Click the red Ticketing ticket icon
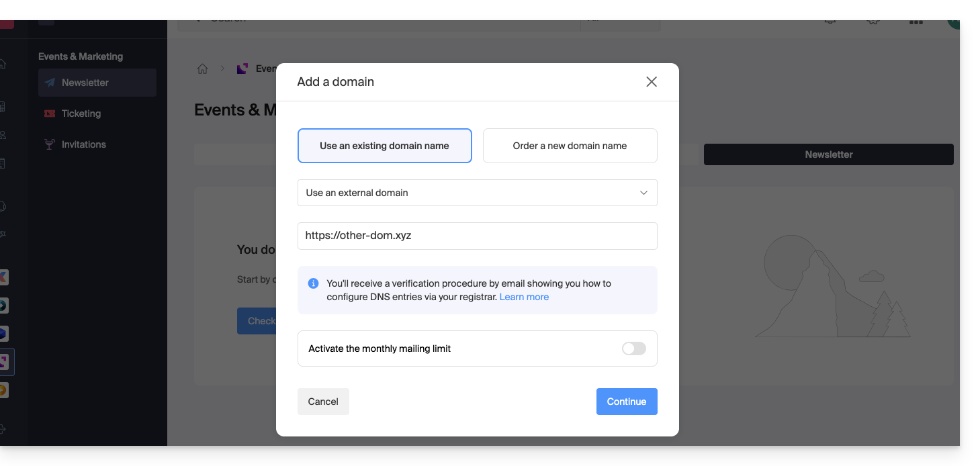 (50, 113)
